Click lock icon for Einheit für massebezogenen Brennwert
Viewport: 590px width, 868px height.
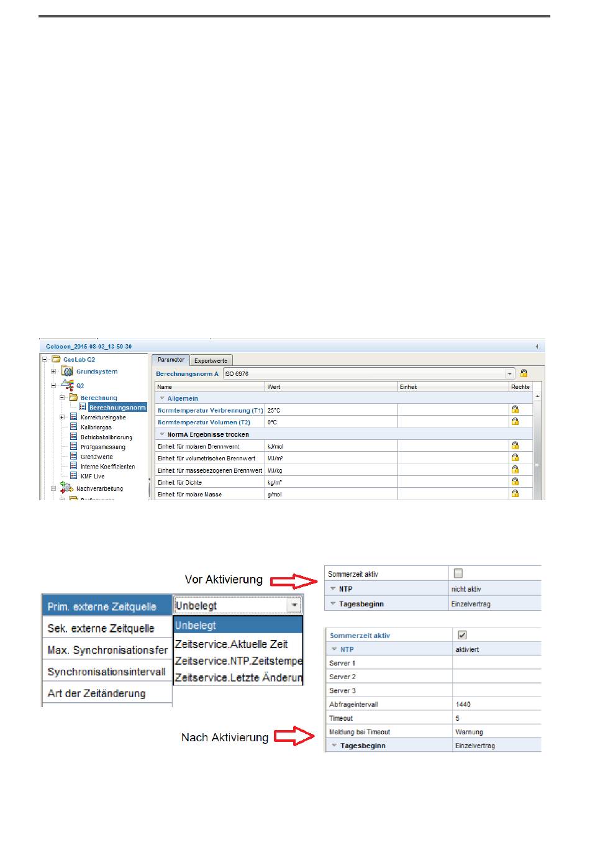515,470
